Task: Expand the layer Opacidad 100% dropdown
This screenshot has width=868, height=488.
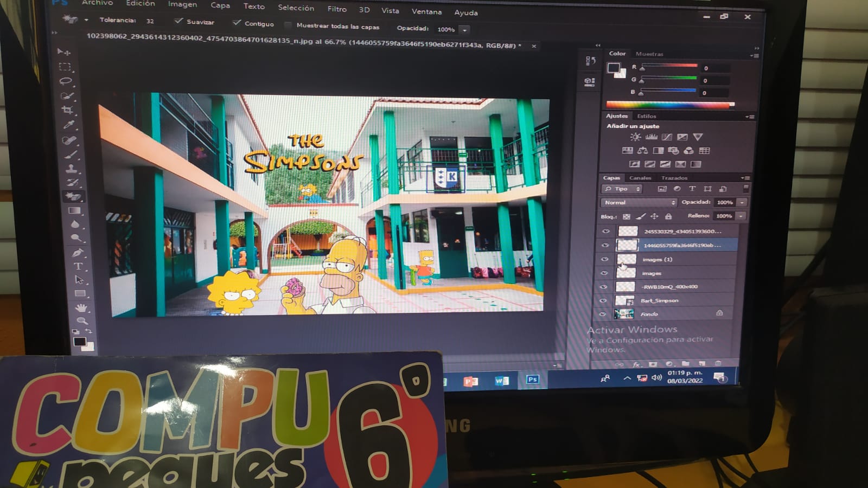Action: (742, 202)
